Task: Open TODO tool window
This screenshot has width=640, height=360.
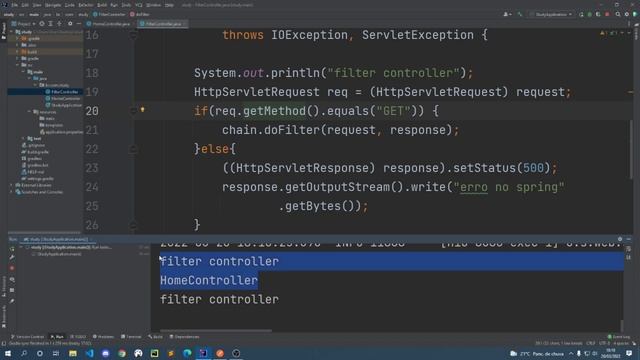Action: (x=78, y=337)
